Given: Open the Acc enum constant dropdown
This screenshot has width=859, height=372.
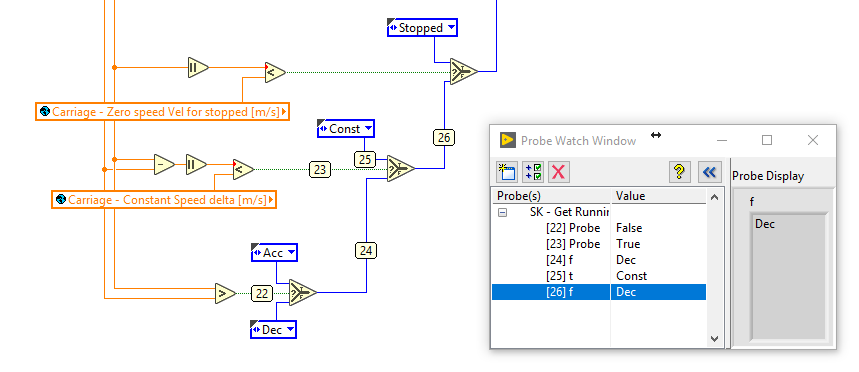Looking at the screenshot, I should [291, 253].
